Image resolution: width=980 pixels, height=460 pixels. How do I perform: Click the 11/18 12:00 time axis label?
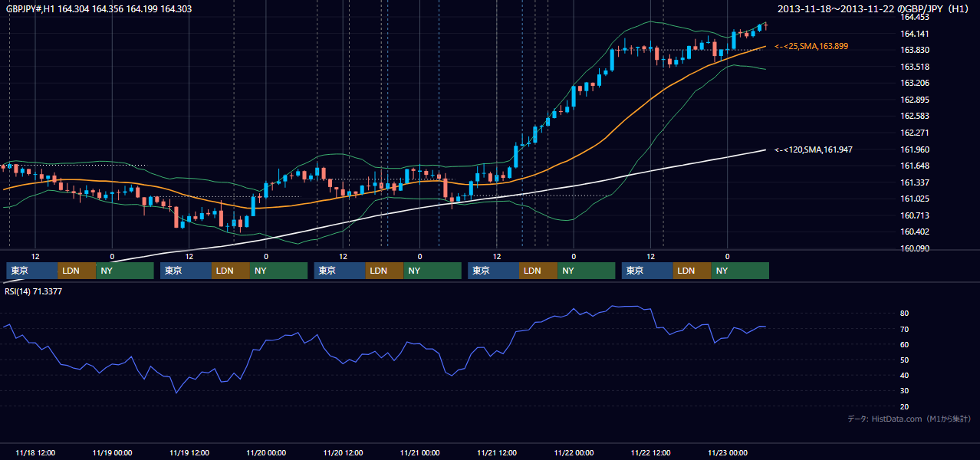[35, 452]
